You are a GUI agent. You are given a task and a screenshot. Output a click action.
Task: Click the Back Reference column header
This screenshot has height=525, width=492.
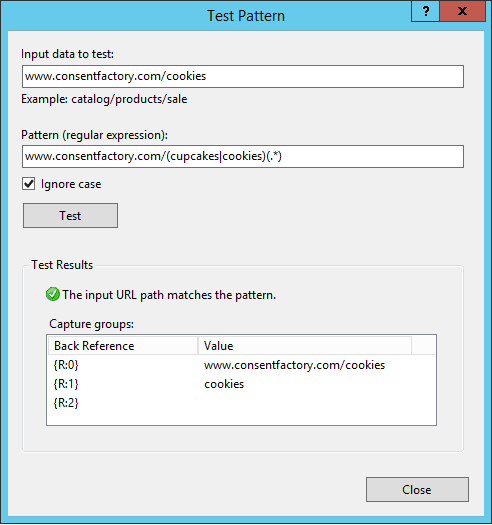click(x=123, y=346)
